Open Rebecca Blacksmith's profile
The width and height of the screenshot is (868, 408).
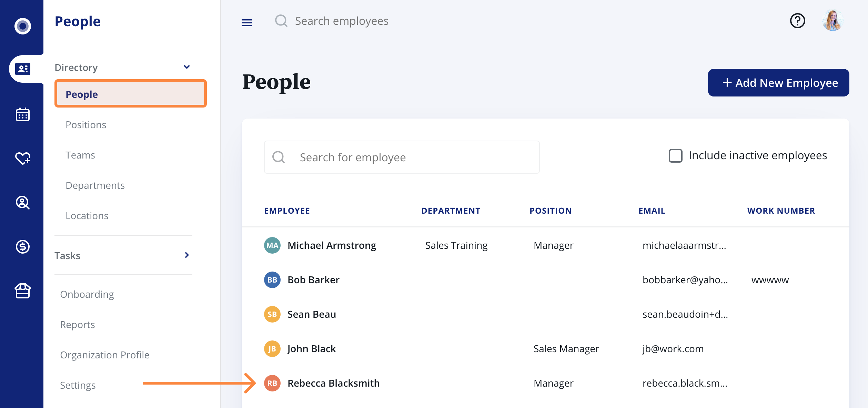pos(333,383)
